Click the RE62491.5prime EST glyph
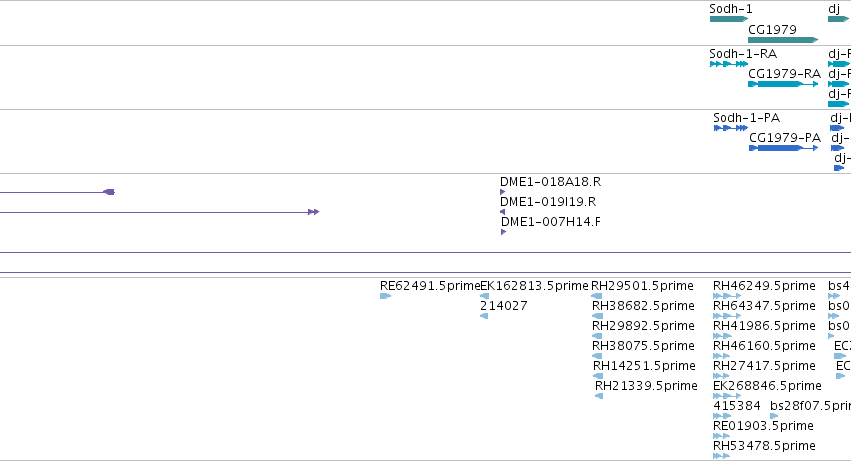 pyautogui.click(x=385, y=296)
